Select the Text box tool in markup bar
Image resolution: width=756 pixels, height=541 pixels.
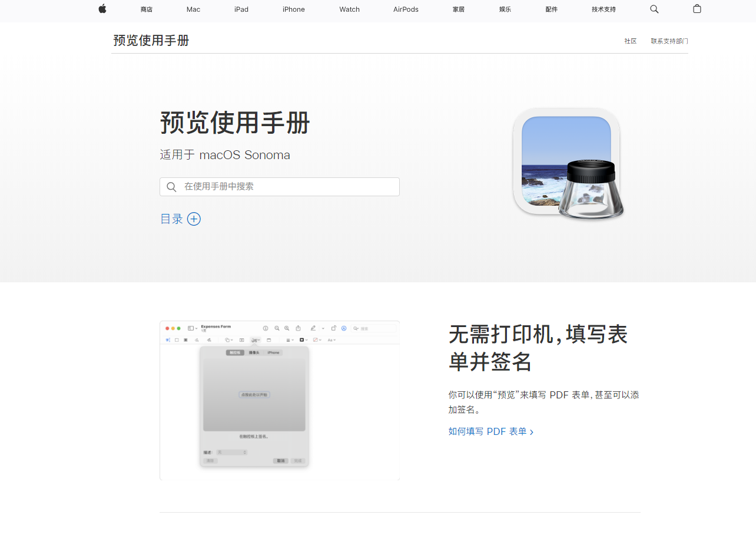(241, 340)
